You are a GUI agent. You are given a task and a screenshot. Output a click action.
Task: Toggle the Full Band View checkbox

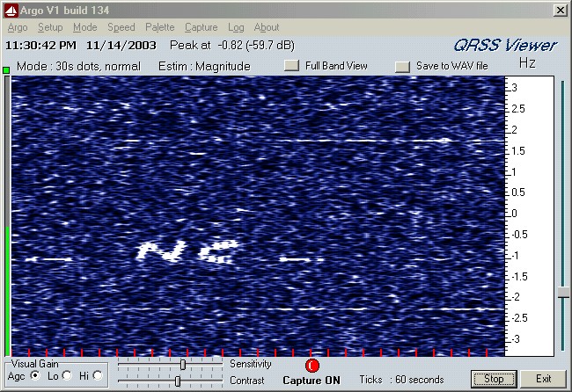point(291,66)
